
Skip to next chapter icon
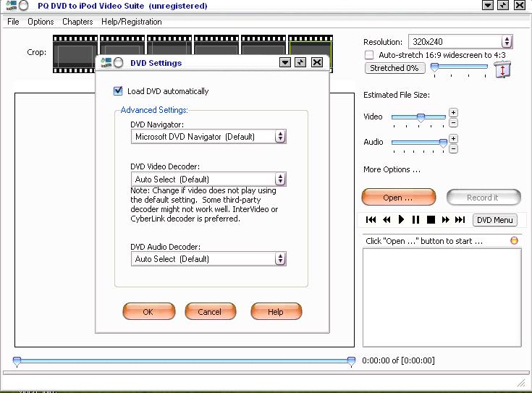pos(460,220)
